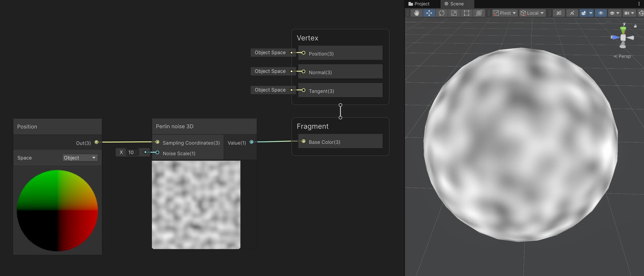Viewport: 644px width, 276px height.
Task: Toggle scene effects layers button
Action: [583, 13]
